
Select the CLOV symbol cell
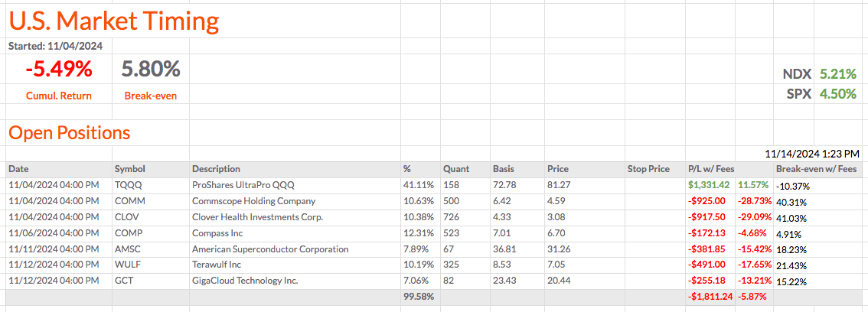click(x=127, y=217)
